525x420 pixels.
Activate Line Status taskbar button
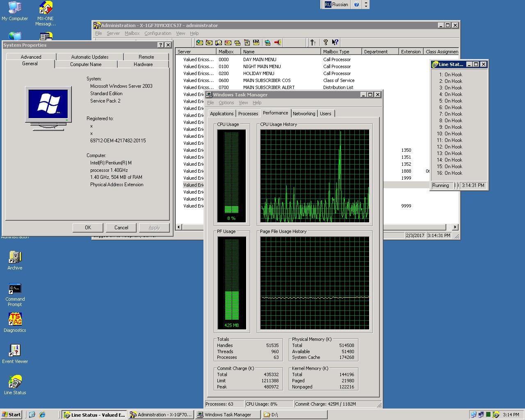click(x=94, y=415)
